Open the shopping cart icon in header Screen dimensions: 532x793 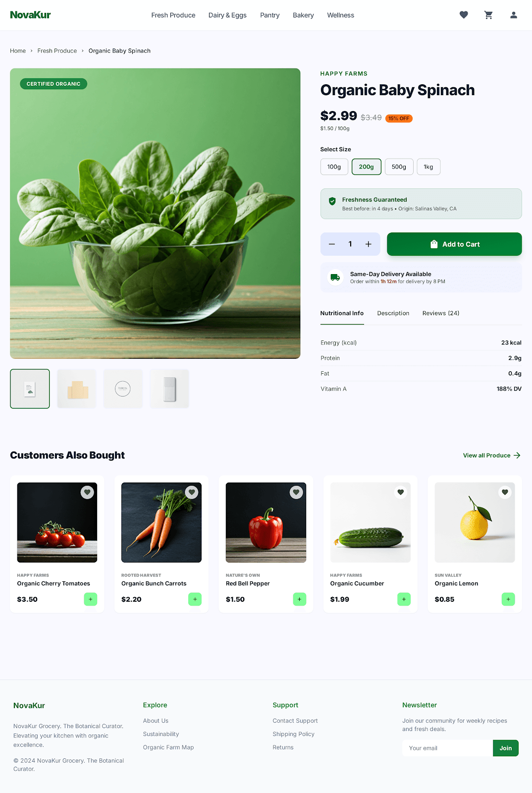(x=488, y=15)
